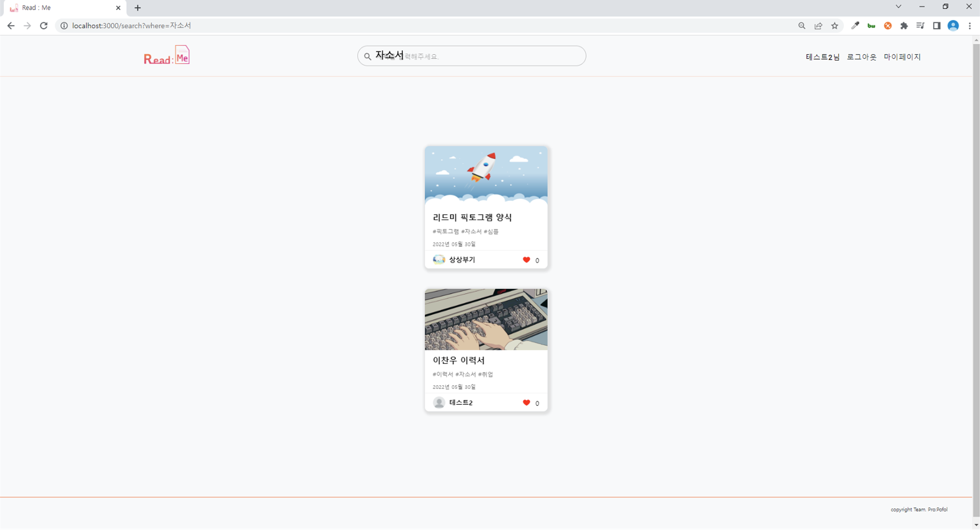Viewport: 980px width, 531px height.
Task: Open the 이찬우 이력서 card title
Action: 458,360
